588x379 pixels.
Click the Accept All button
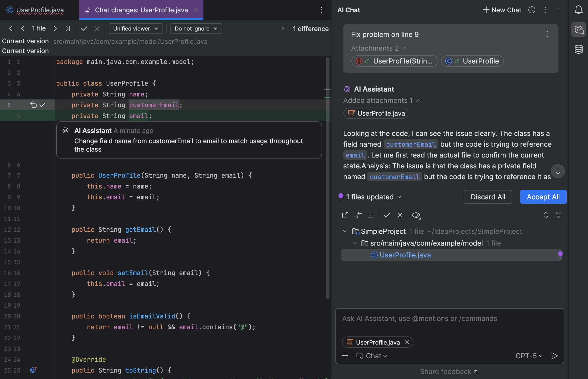pyautogui.click(x=543, y=197)
